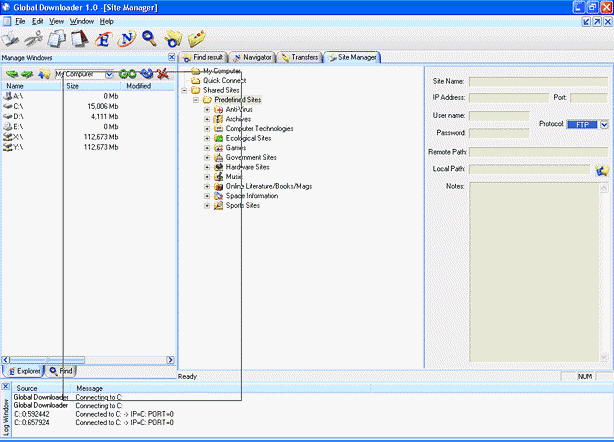Click the Source column header in log
Viewport: 614px width, 442px height.
tap(42, 388)
